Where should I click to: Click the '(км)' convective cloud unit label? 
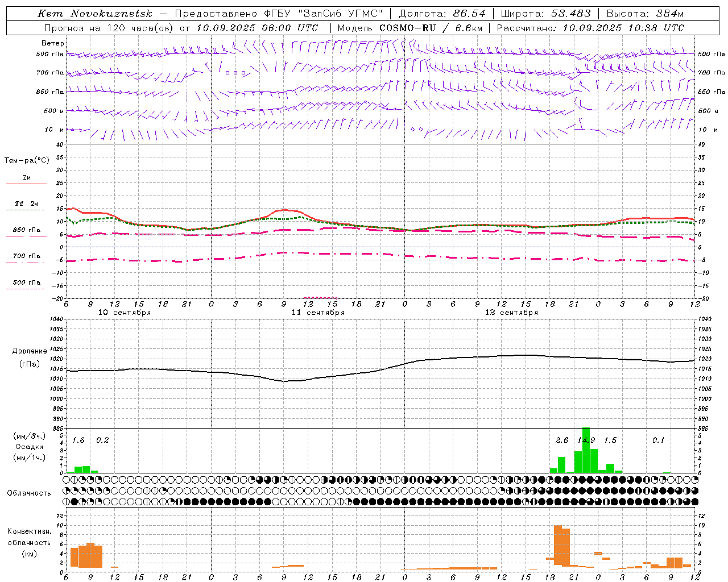coord(29,553)
